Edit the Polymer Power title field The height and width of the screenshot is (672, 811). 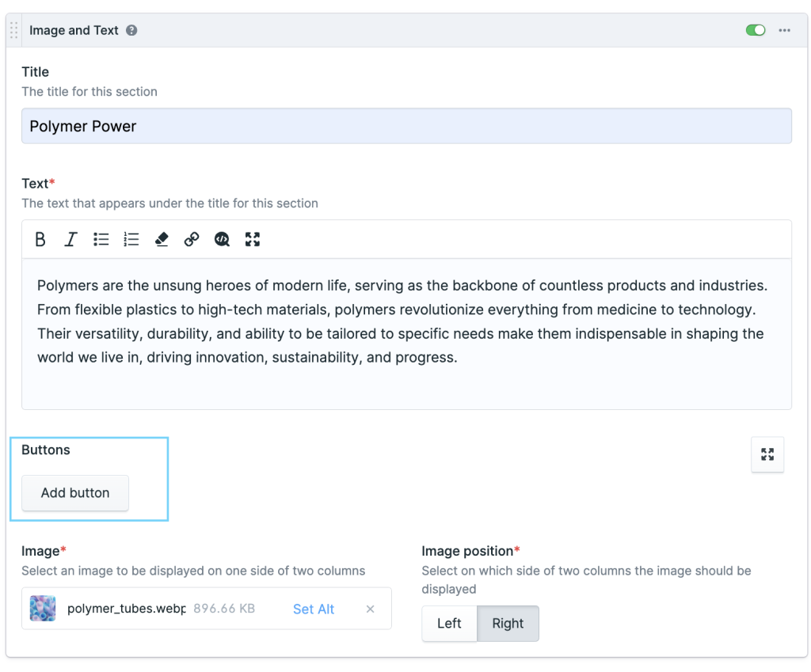406,125
